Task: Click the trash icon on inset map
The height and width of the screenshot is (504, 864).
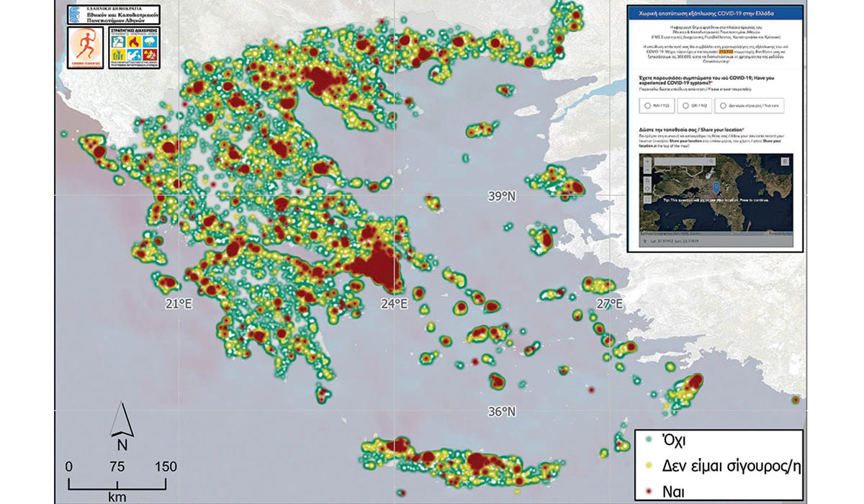Action: click(785, 161)
